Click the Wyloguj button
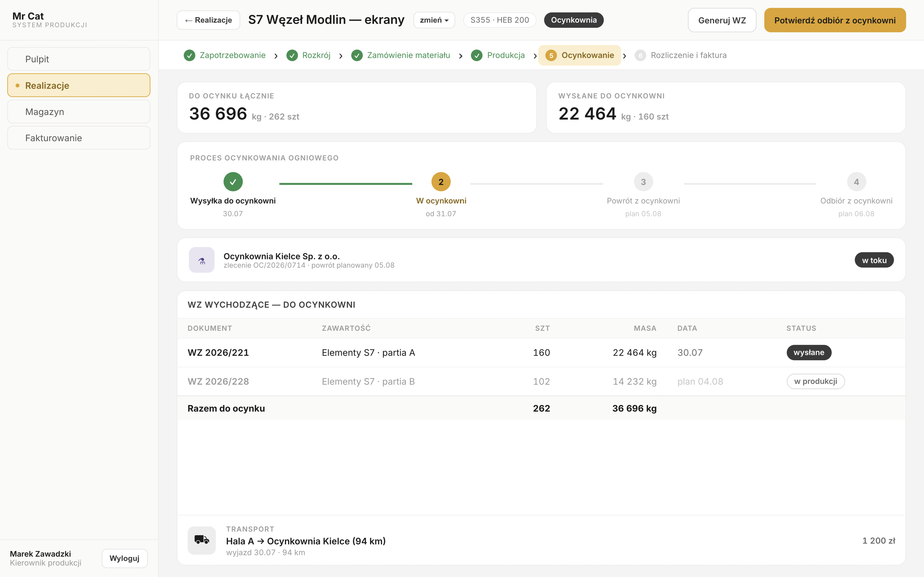 click(125, 558)
